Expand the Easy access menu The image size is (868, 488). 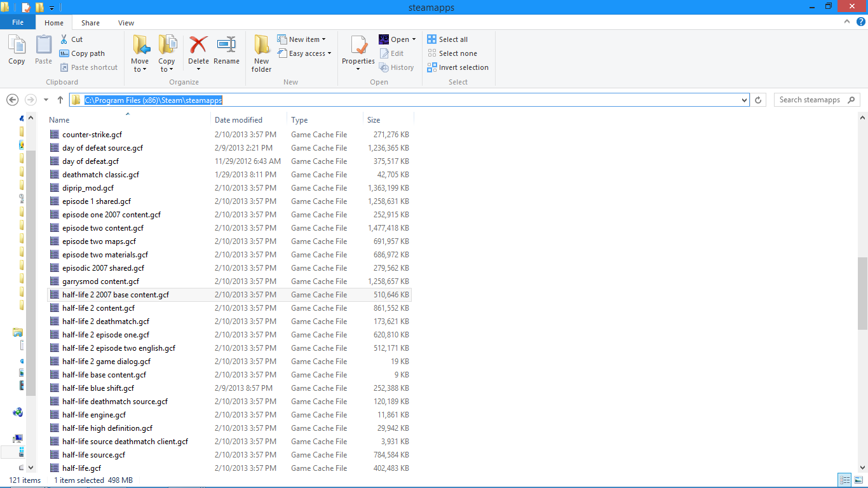click(305, 53)
